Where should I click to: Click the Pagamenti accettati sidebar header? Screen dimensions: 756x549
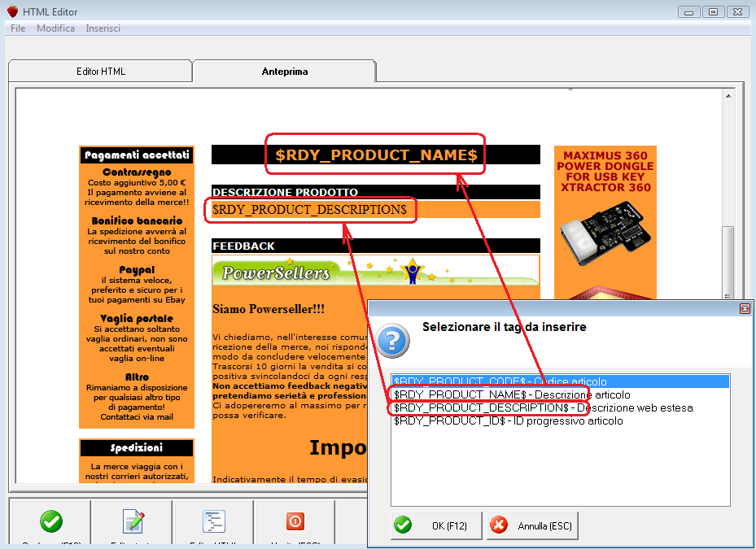coord(137,155)
